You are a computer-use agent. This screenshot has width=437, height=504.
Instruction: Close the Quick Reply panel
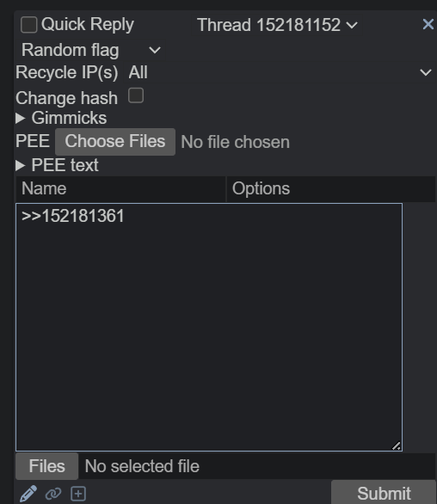click(428, 24)
